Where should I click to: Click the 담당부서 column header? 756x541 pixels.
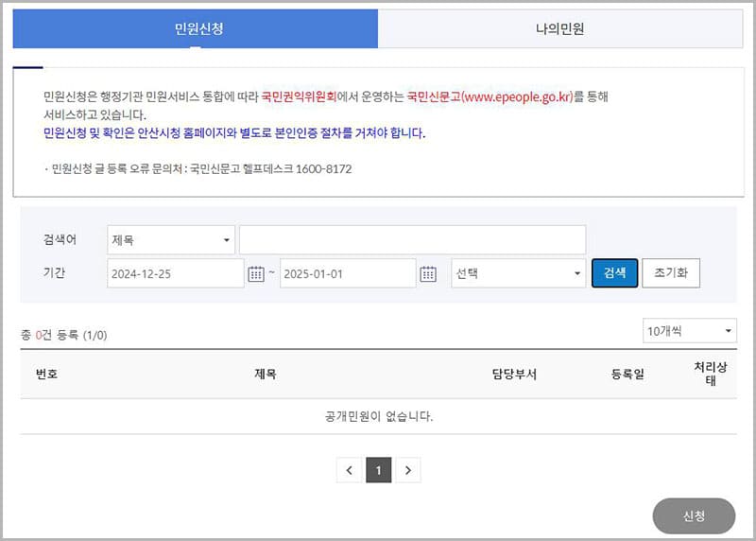point(514,375)
